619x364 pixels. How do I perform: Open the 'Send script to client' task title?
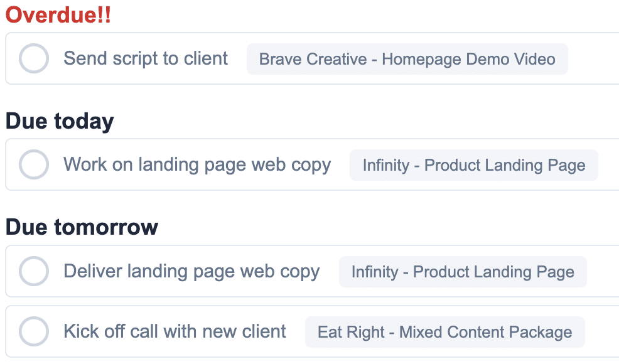pyautogui.click(x=146, y=59)
